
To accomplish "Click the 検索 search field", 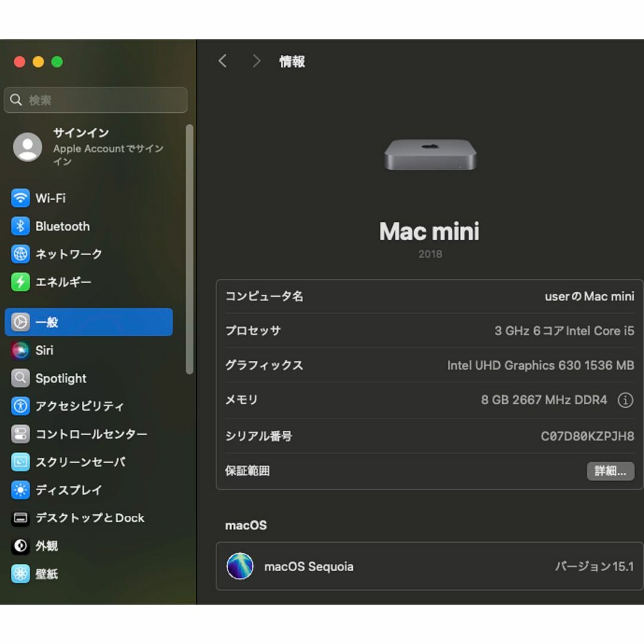I will click(x=95, y=100).
